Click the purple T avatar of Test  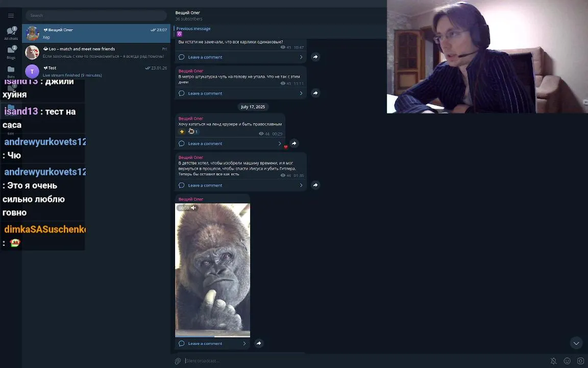[32, 72]
